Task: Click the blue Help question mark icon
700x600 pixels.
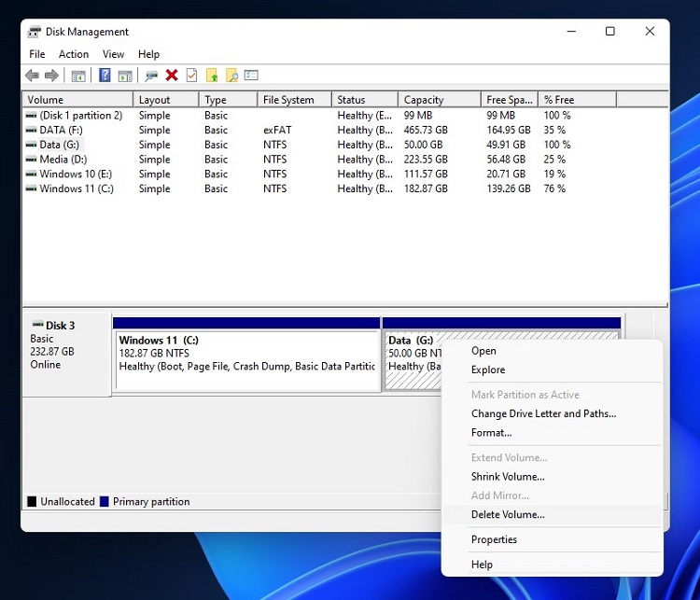Action: pyautogui.click(x=105, y=75)
